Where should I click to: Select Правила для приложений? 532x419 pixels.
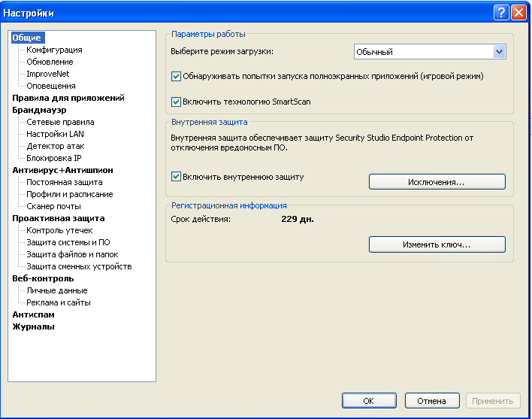(x=68, y=98)
